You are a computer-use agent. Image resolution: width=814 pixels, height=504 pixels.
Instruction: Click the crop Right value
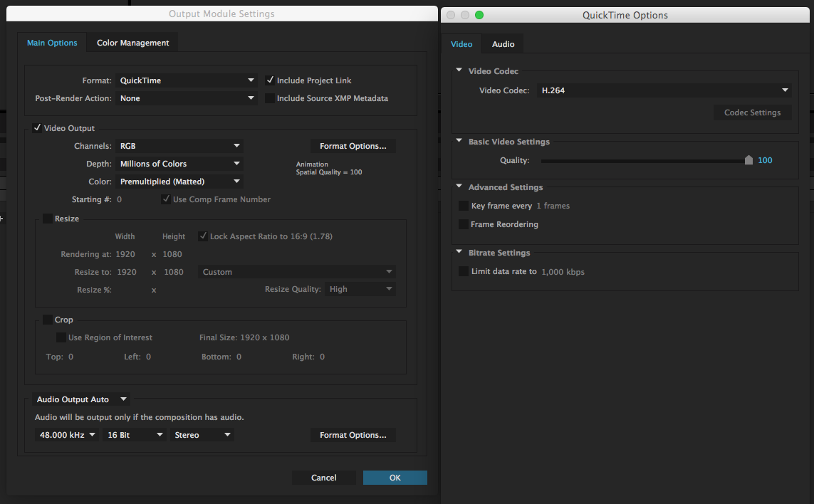click(322, 357)
